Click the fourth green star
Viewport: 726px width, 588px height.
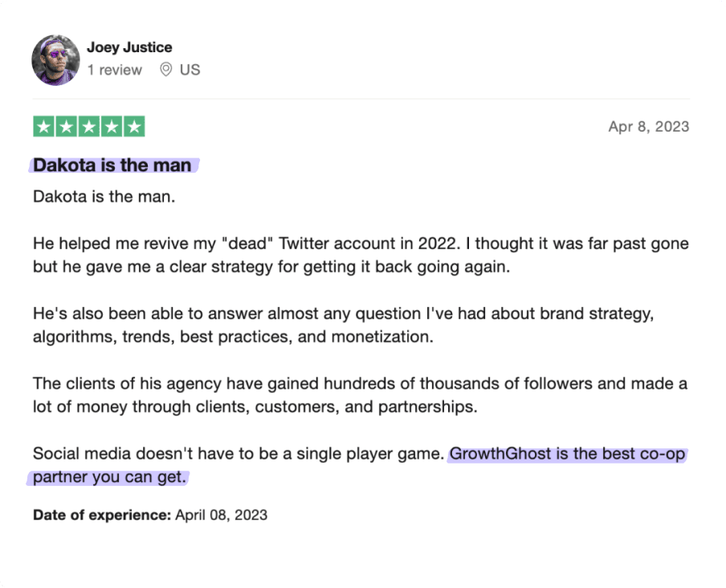pos(112,126)
